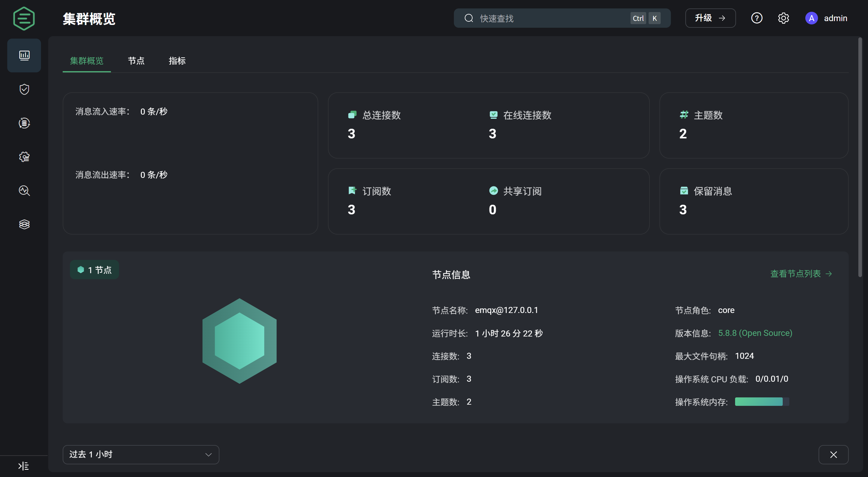
Task: Switch to the 指标 tab
Action: pos(177,61)
